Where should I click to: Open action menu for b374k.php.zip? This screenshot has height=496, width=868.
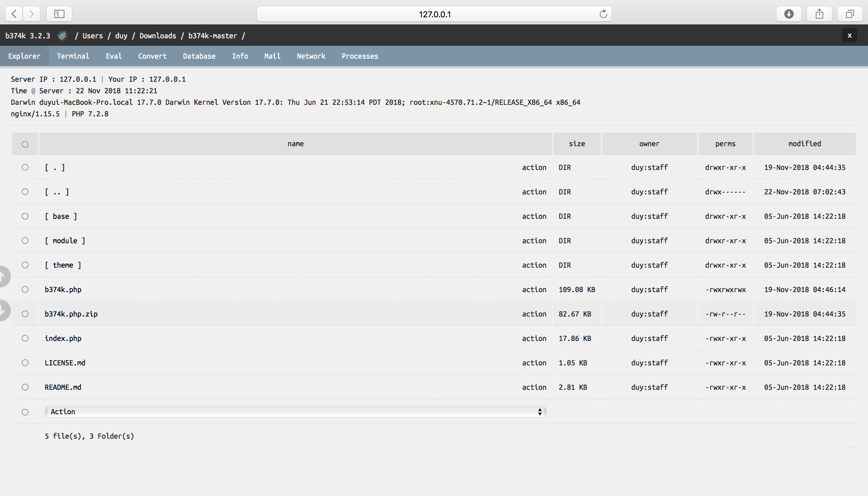pos(534,314)
